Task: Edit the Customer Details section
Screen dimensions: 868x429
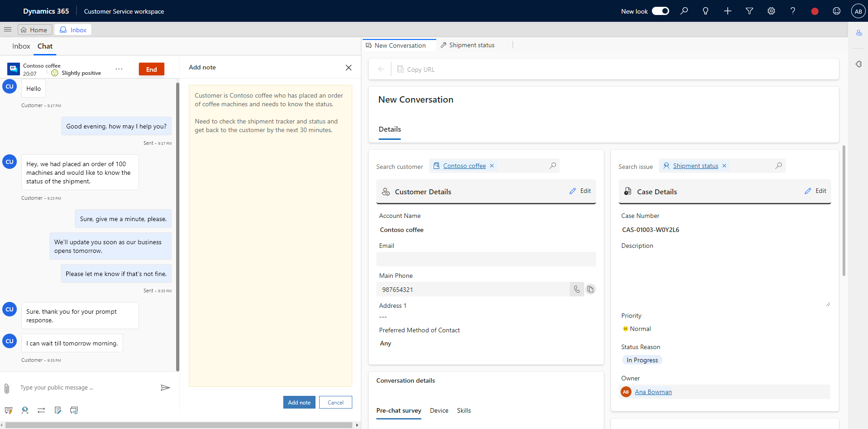Action: click(x=580, y=191)
